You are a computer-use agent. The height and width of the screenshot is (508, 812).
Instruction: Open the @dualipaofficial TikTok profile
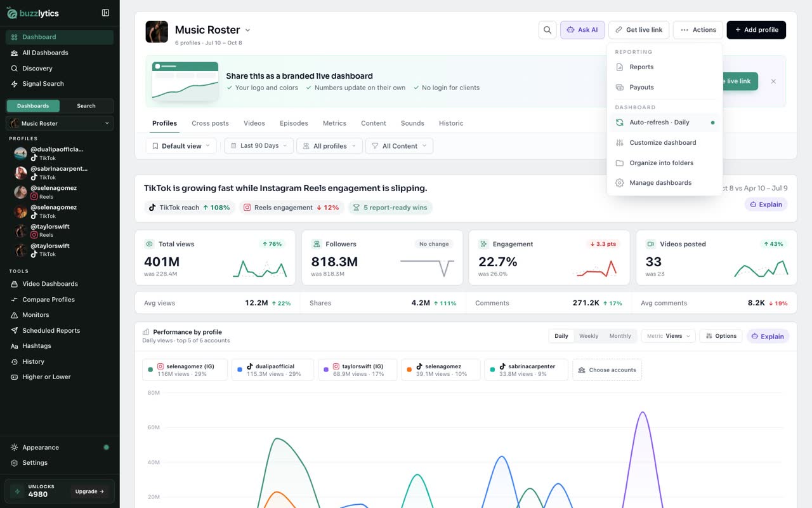60,154
